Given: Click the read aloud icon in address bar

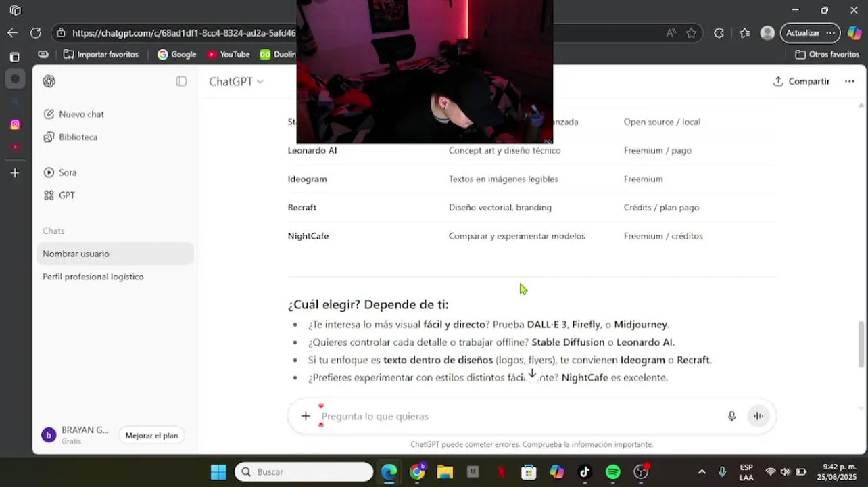Looking at the screenshot, I should (x=671, y=32).
